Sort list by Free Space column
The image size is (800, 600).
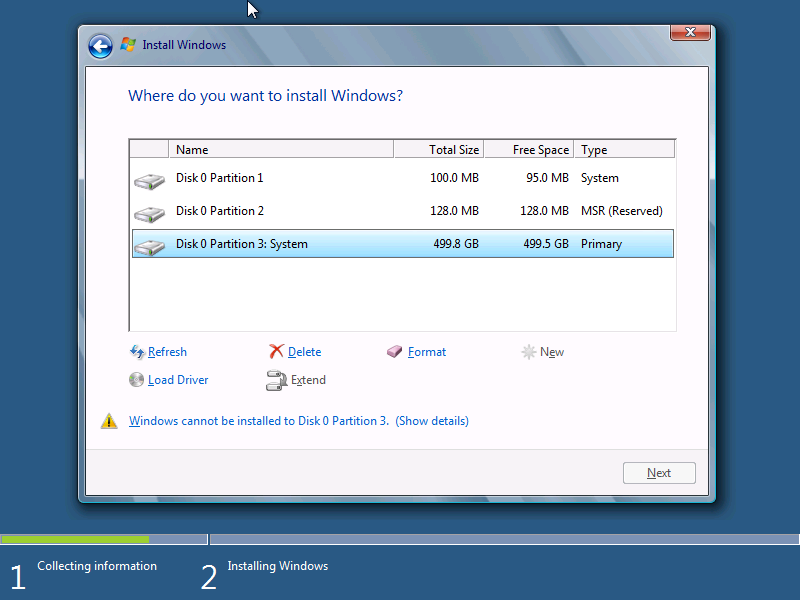(x=529, y=149)
